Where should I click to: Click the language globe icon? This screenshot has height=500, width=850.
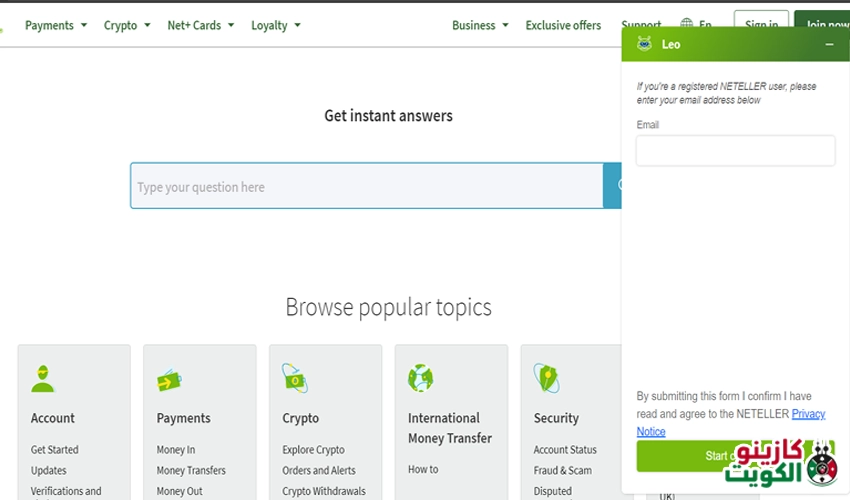687,25
